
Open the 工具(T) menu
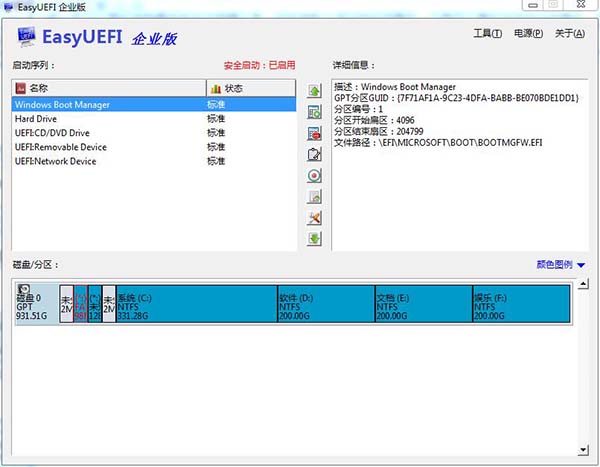tap(488, 33)
